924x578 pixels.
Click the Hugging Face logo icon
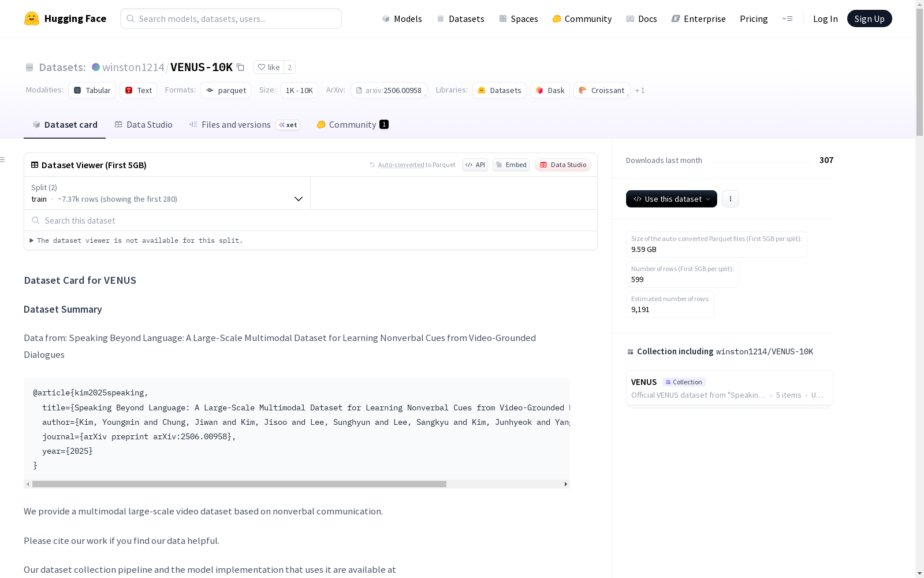(32, 18)
